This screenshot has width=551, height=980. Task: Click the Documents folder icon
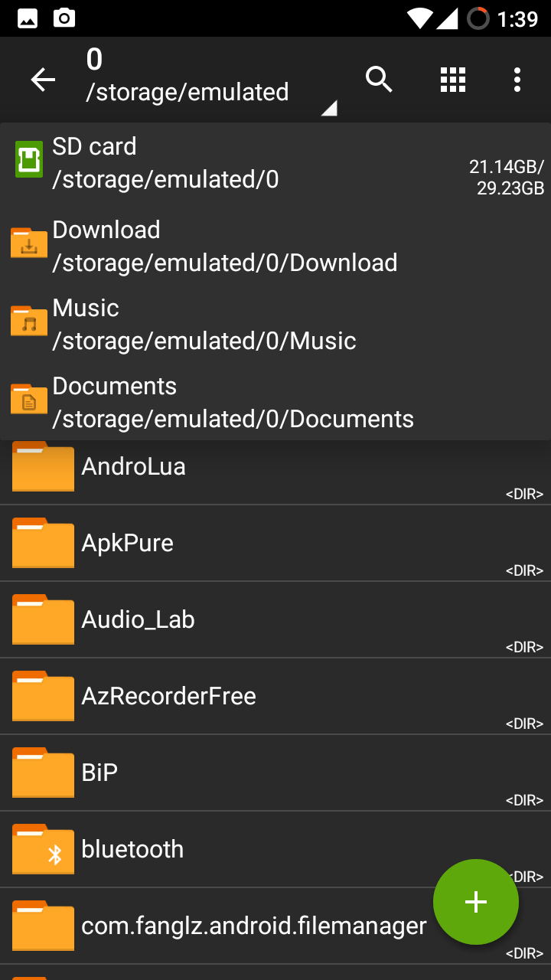pyautogui.click(x=29, y=399)
